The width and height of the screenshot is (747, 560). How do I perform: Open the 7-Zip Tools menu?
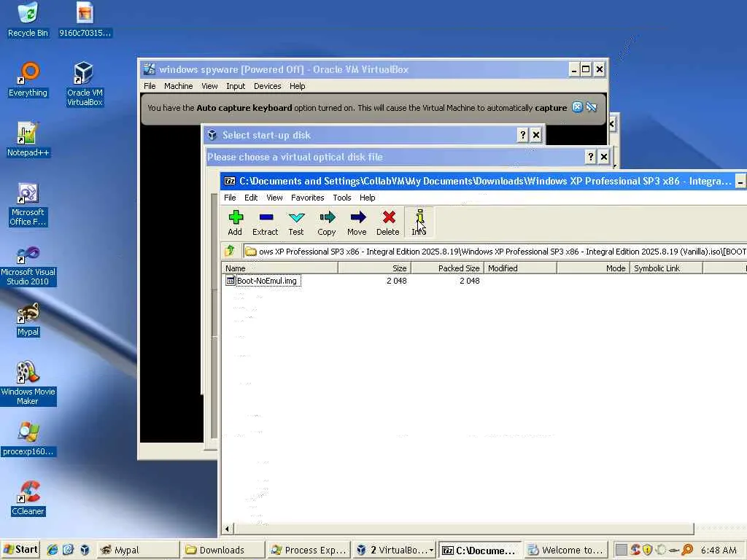342,198
